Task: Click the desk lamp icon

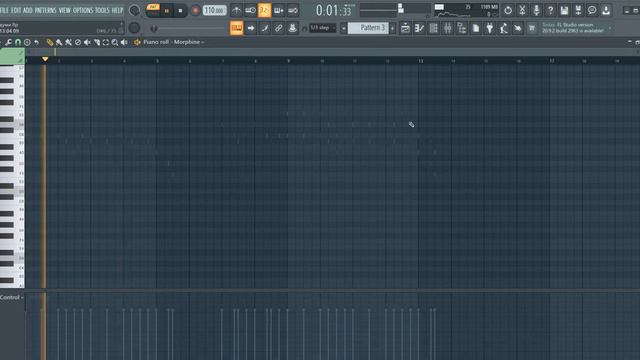Action: (x=504, y=28)
